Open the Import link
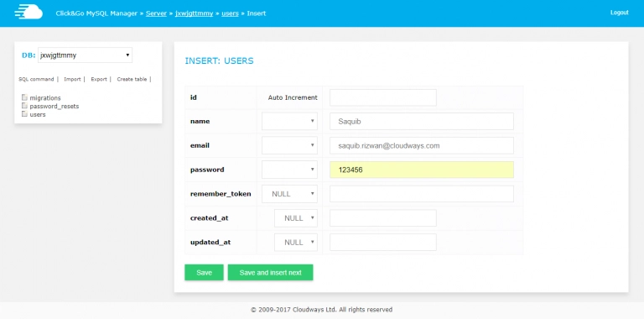Screen dimensions: 644x319 pos(72,79)
